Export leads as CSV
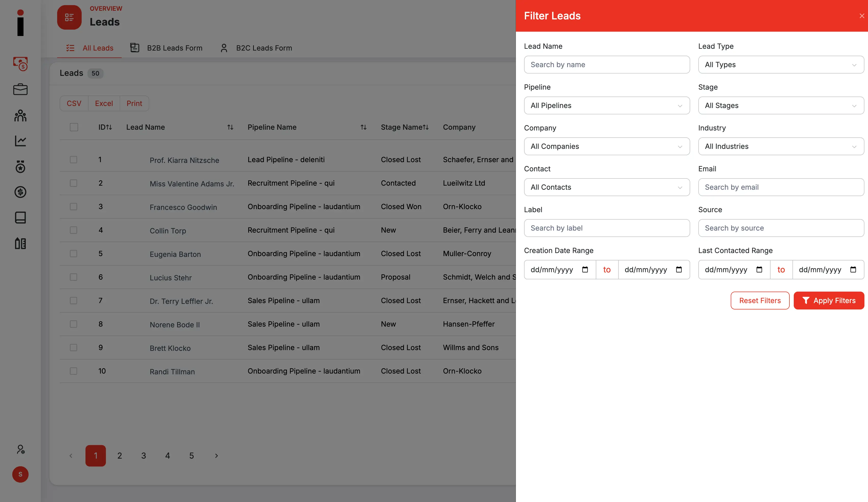The height and width of the screenshot is (502, 868). pos(74,103)
